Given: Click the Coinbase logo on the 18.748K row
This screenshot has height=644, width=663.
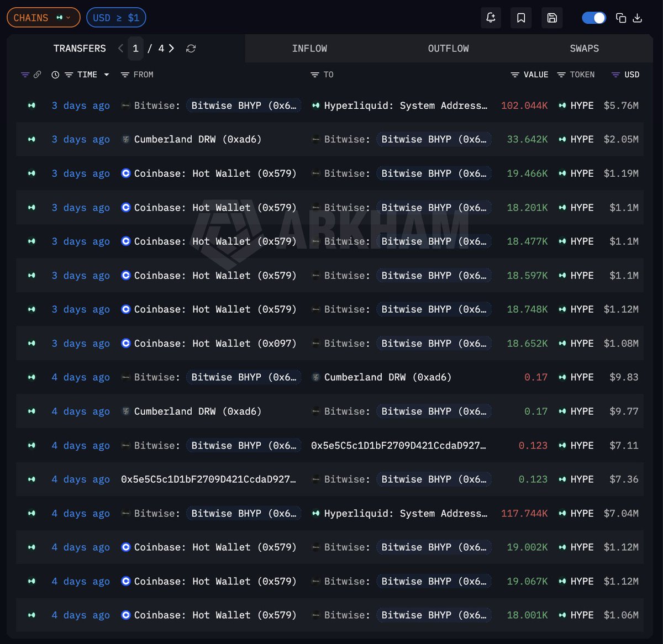Looking at the screenshot, I should pyautogui.click(x=126, y=309).
